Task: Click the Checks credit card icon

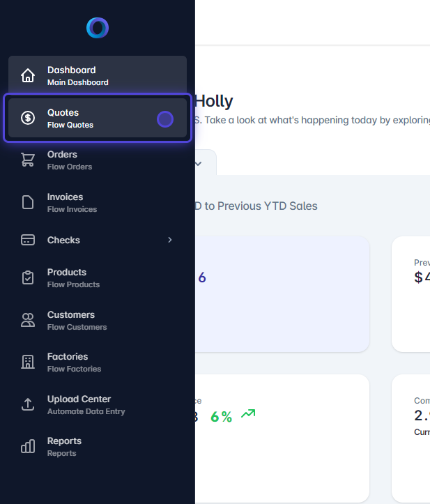Action: click(28, 240)
